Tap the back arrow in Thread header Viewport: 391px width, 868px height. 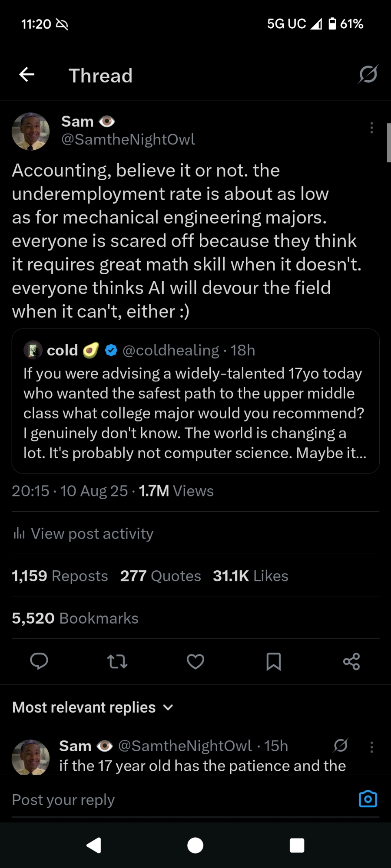coord(27,75)
